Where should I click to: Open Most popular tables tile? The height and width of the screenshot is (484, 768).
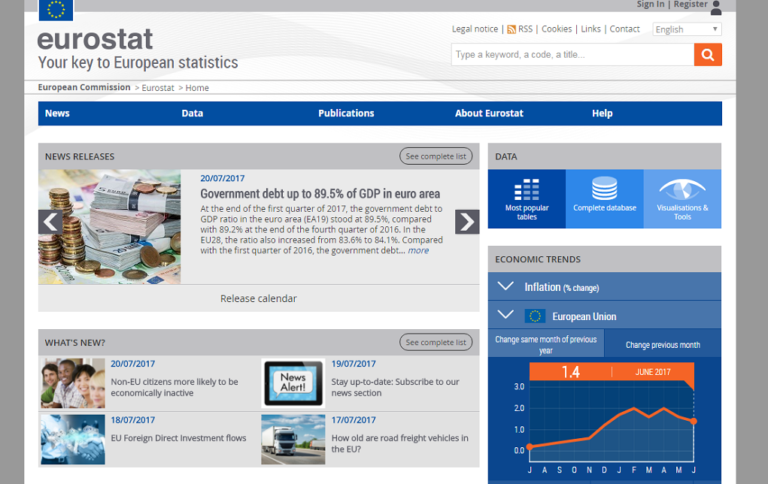(x=527, y=199)
